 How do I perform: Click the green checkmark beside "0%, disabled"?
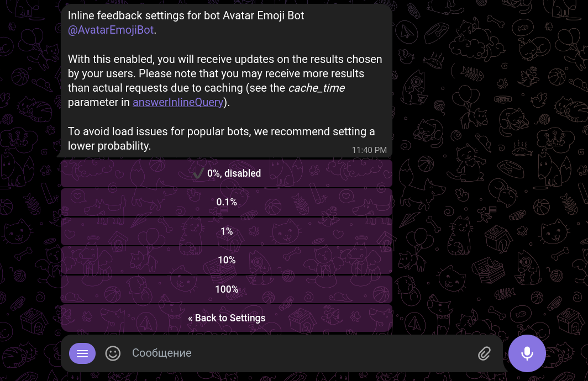click(197, 173)
